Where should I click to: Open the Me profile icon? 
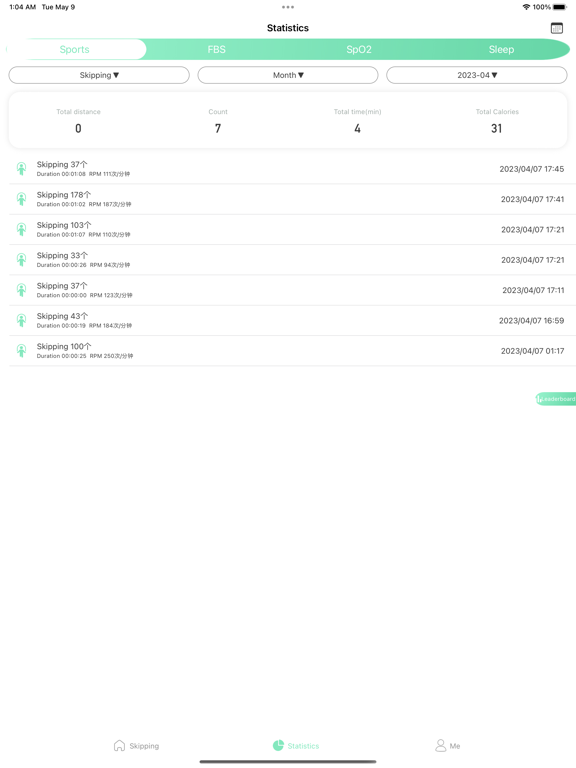click(x=440, y=745)
